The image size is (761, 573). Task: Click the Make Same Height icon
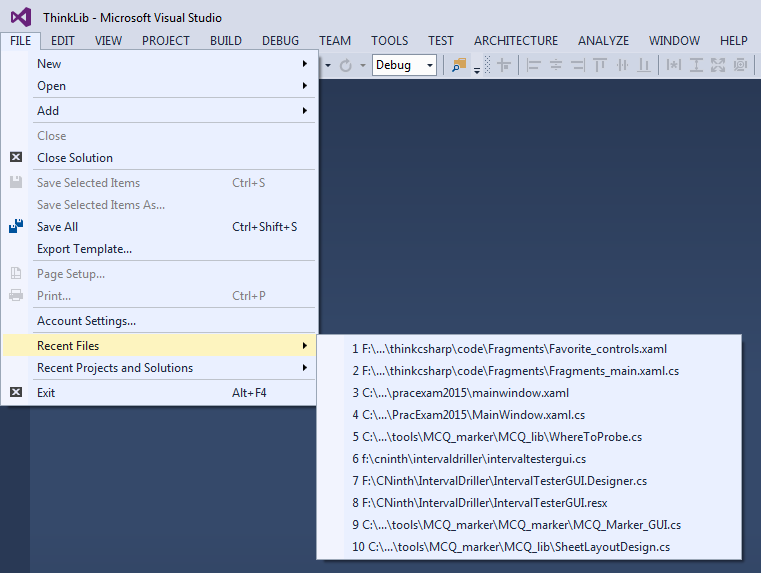click(x=696, y=65)
